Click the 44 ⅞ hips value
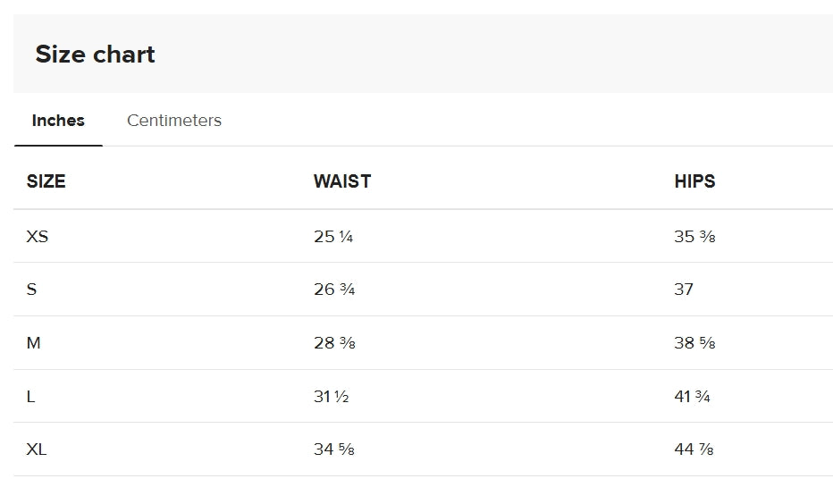Image resolution: width=833 pixels, height=504 pixels. pyautogui.click(x=694, y=449)
